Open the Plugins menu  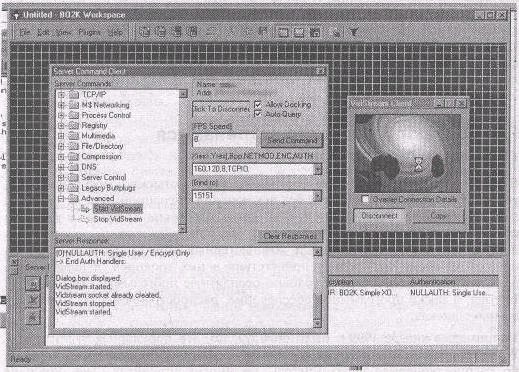click(x=89, y=32)
